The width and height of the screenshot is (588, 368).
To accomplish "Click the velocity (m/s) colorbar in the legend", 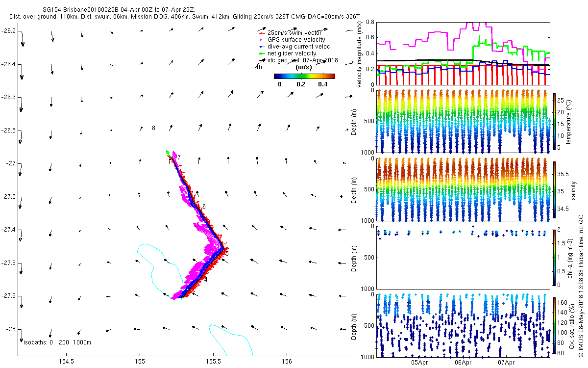I will click(x=304, y=76).
